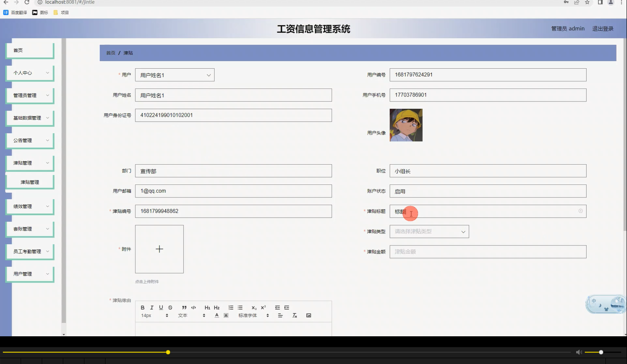Apply strikethrough formatting
The width and height of the screenshot is (627, 364).
pos(170,307)
